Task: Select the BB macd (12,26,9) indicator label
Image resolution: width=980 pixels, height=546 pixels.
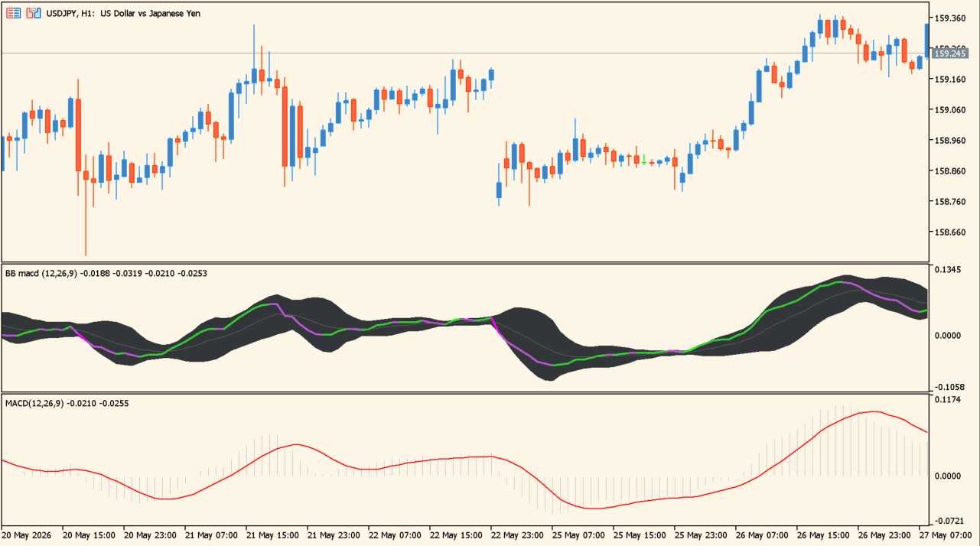Action: 106,273
